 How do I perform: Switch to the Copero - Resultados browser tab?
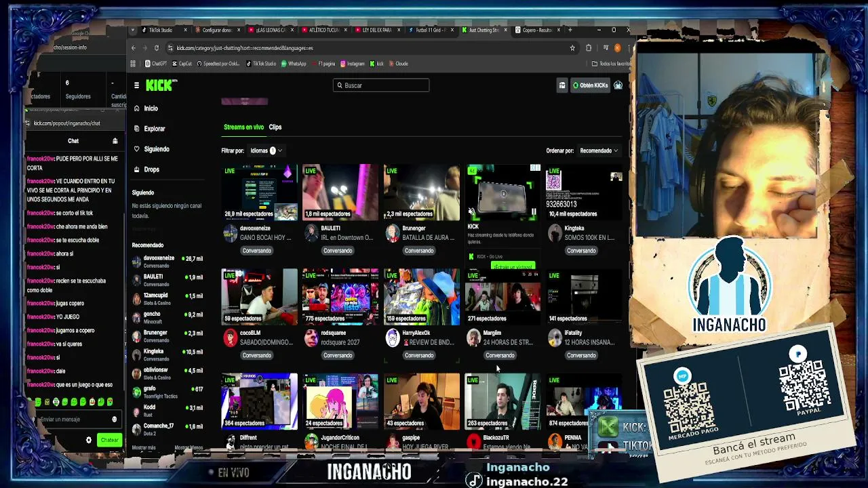[537, 30]
